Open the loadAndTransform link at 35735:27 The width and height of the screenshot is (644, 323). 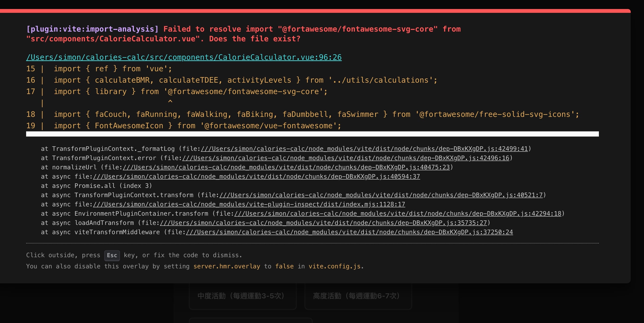[x=323, y=223]
